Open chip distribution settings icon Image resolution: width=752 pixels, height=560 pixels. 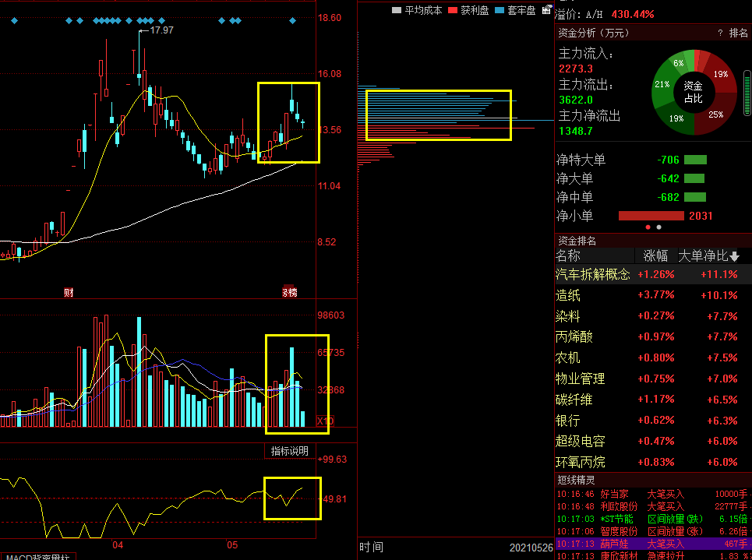[x=546, y=9]
